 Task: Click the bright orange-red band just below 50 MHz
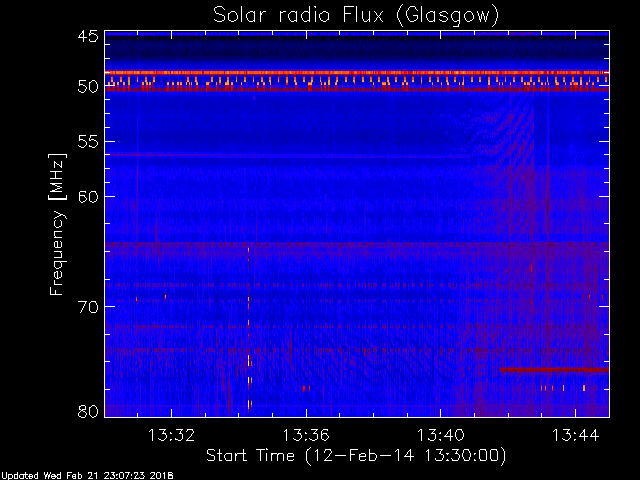(x=357, y=73)
